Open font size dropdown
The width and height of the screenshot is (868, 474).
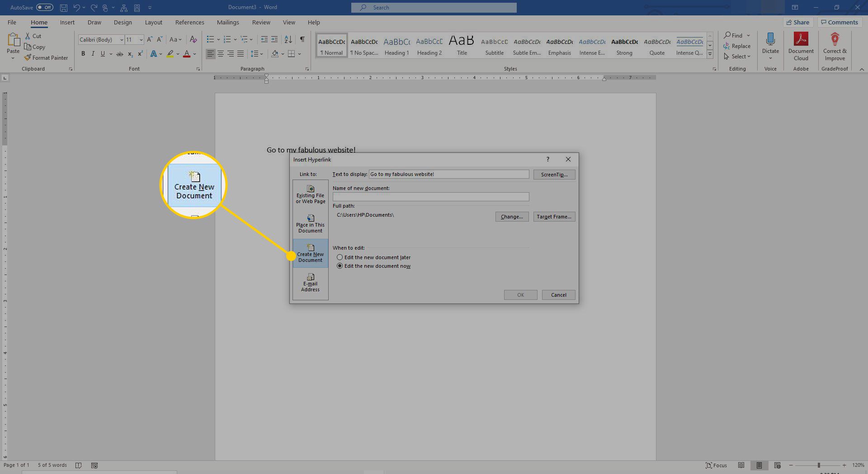(x=141, y=40)
